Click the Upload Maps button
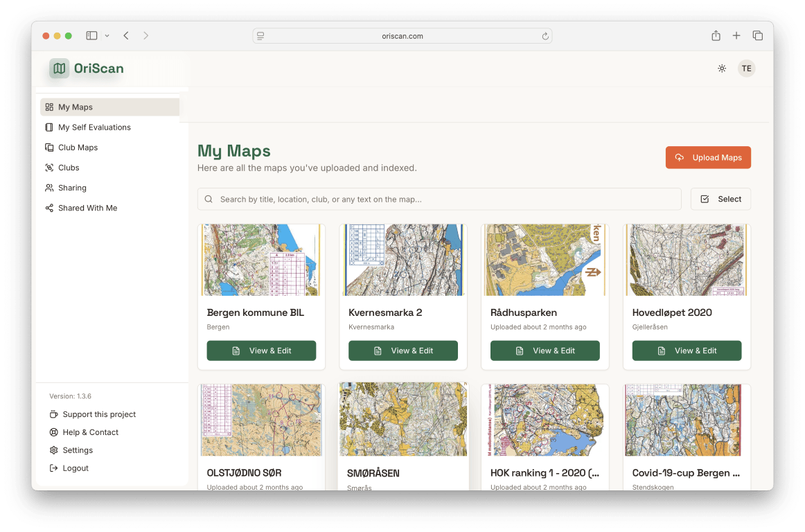The image size is (805, 532). click(708, 158)
